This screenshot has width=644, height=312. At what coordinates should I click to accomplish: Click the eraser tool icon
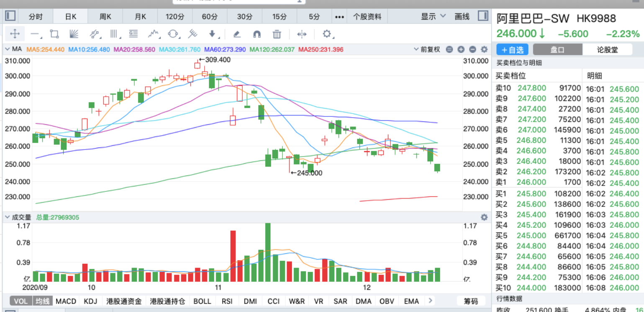click(x=237, y=34)
